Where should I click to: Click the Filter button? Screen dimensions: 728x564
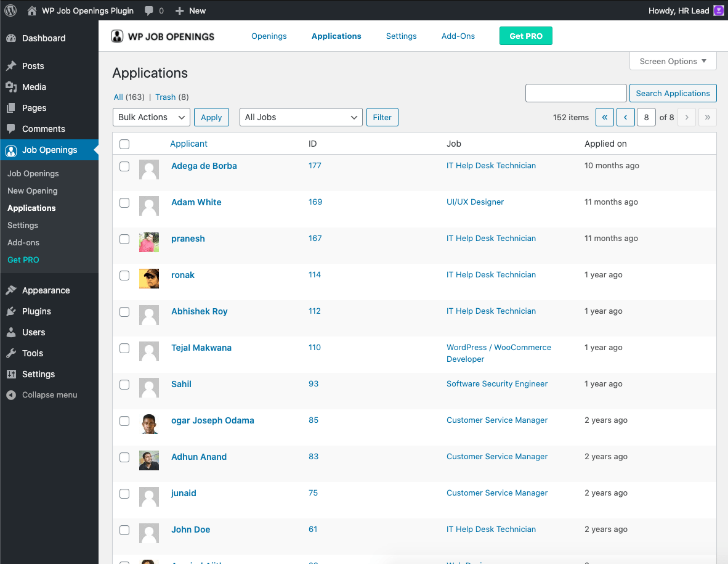coord(382,117)
